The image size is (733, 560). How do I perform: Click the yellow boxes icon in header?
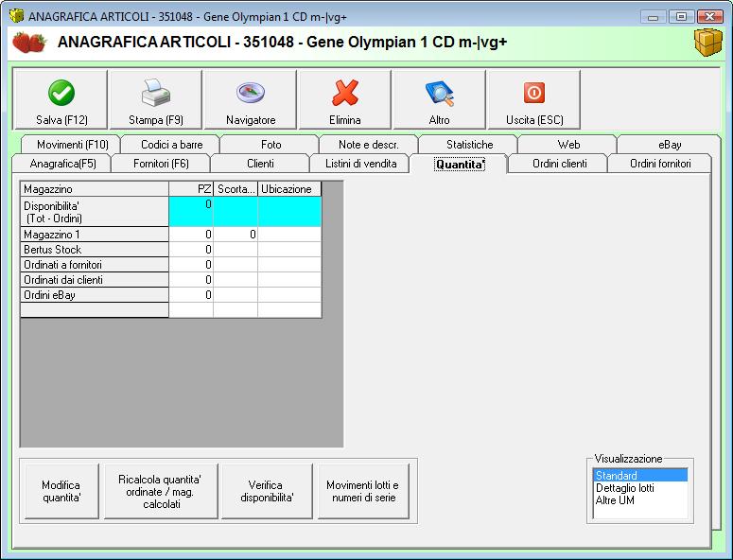pos(708,42)
